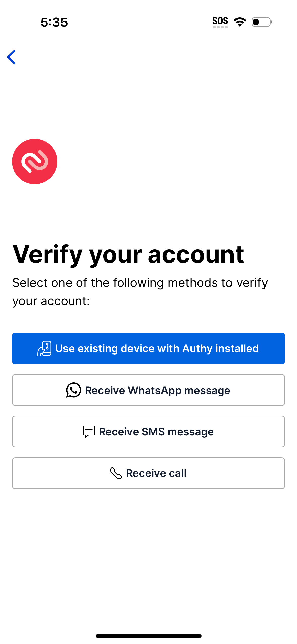Click the device-with-key icon on the blue button
Screen dimensions: 297x644
pos(44,348)
